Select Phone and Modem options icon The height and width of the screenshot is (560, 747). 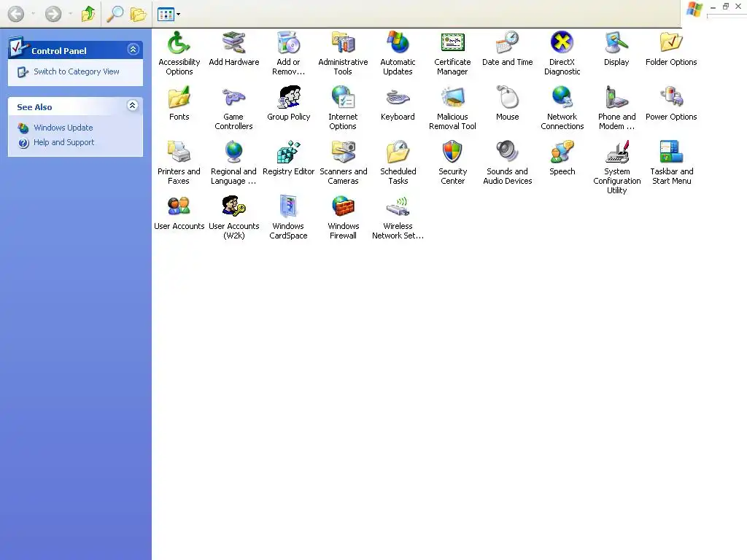(x=616, y=98)
